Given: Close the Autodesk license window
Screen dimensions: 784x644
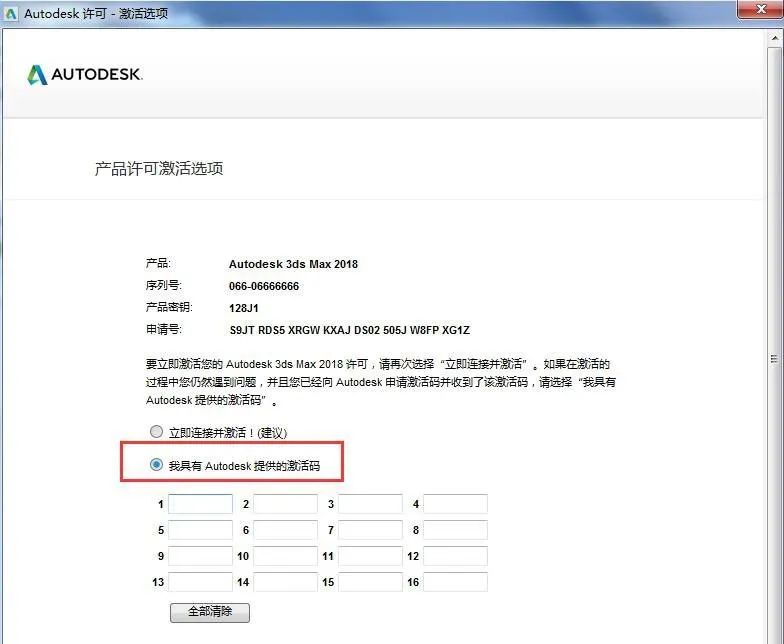Looking at the screenshot, I should click(x=761, y=9).
